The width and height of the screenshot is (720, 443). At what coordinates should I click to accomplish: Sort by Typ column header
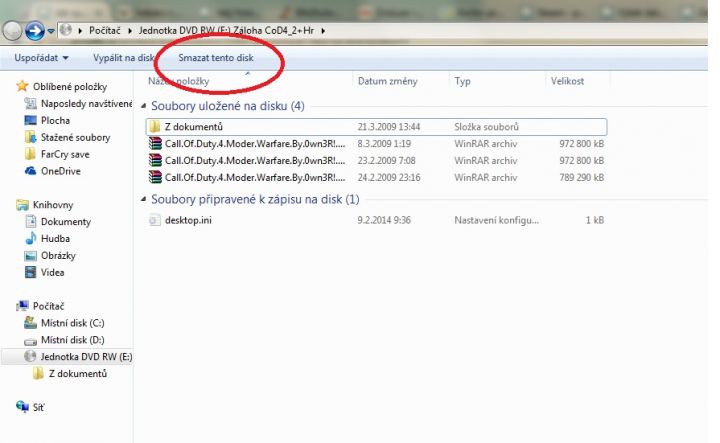point(462,81)
